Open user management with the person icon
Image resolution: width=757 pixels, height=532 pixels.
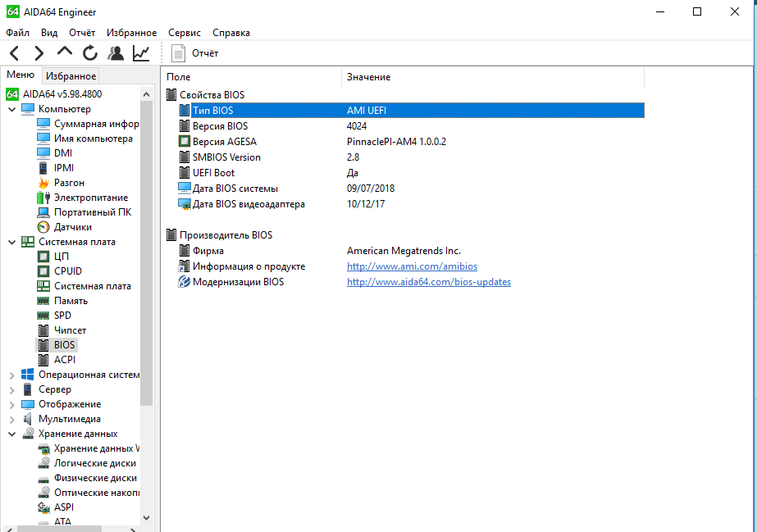(x=116, y=53)
